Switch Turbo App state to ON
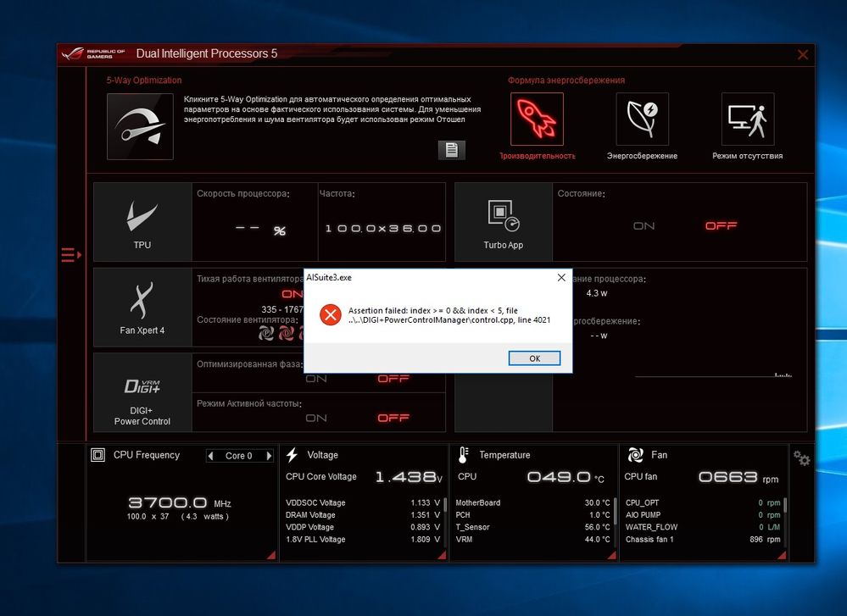This screenshot has width=847, height=616. click(644, 225)
